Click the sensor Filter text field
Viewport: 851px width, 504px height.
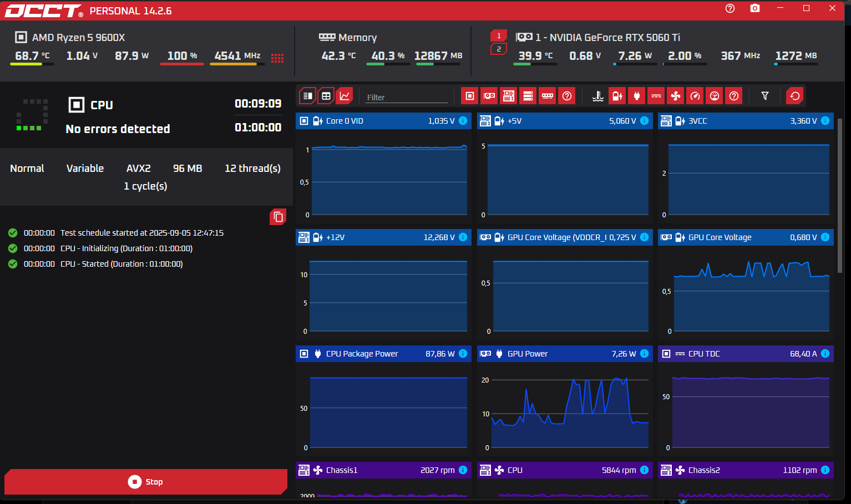(407, 97)
